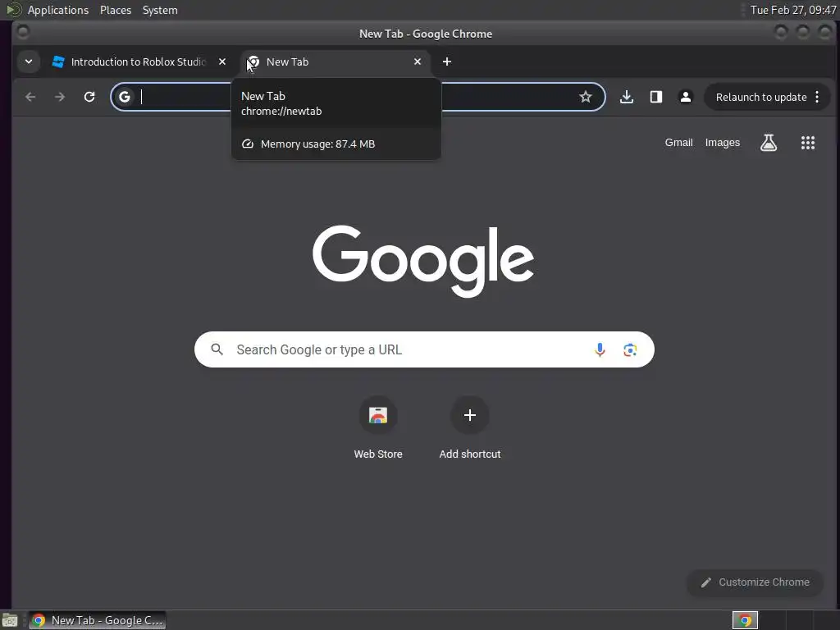The width and height of the screenshot is (840, 630).
Task: Click Customize Chrome button
Action: 756,582
